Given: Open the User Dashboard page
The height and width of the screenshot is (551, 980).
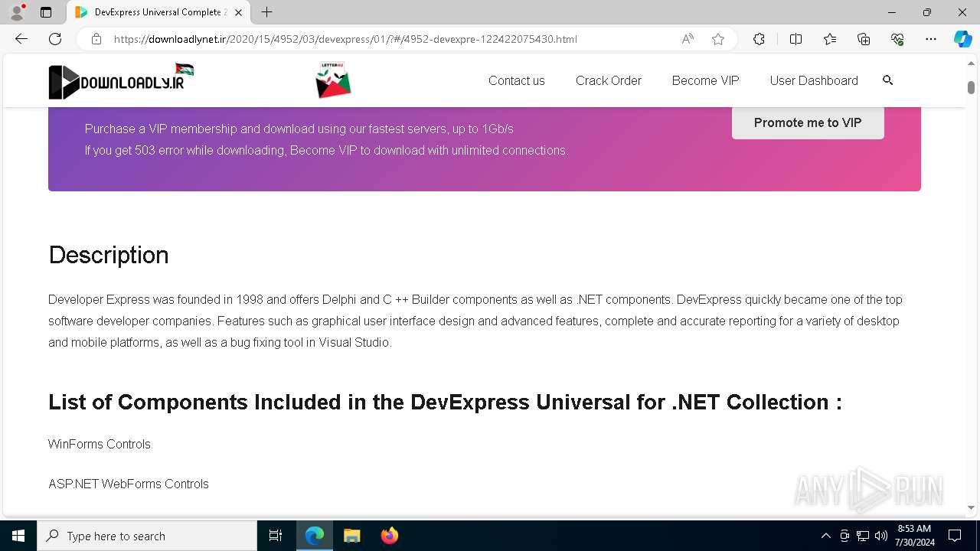Looking at the screenshot, I should [x=814, y=80].
